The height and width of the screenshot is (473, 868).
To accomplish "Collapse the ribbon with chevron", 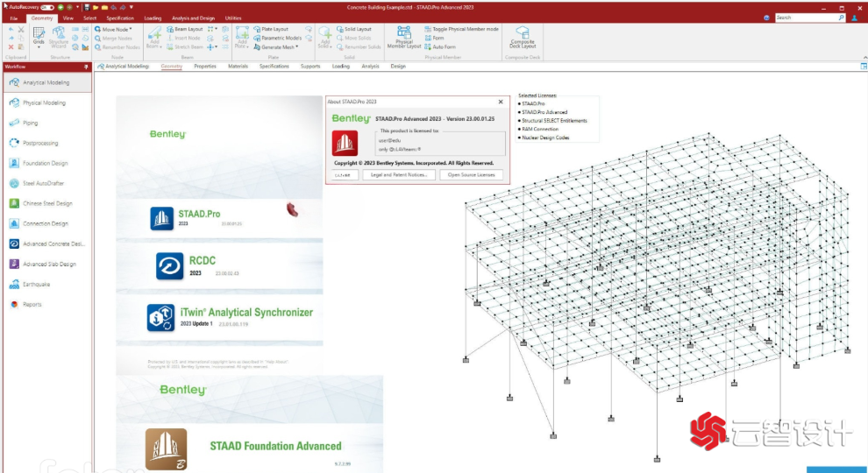I will [x=864, y=58].
